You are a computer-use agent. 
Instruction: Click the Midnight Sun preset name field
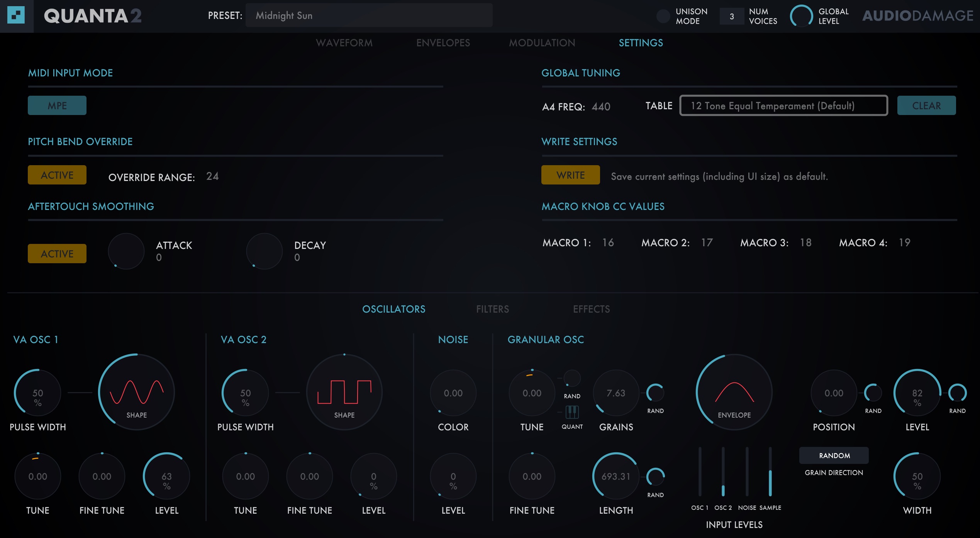(369, 15)
